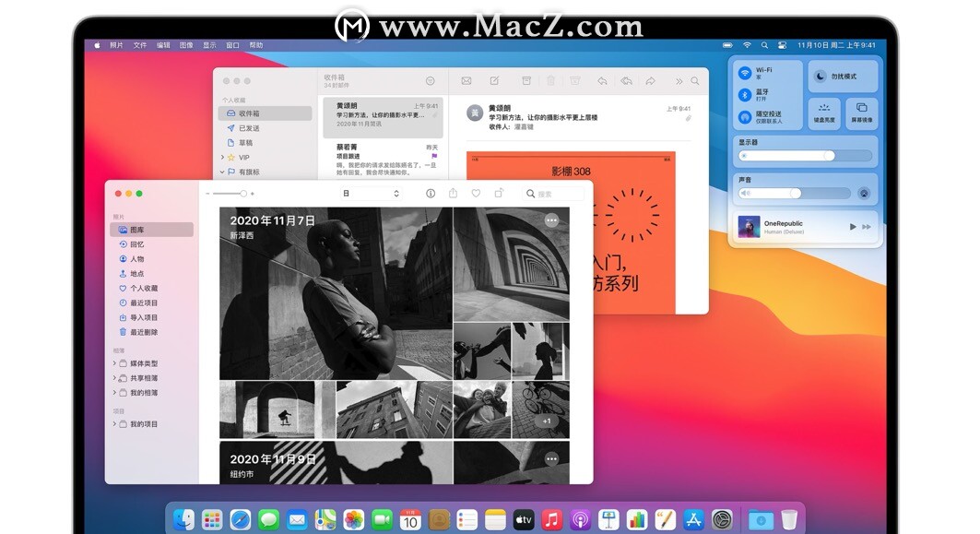The width and height of the screenshot is (980, 534).
Task: Show photo info in Photos toolbar
Action: click(431, 194)
